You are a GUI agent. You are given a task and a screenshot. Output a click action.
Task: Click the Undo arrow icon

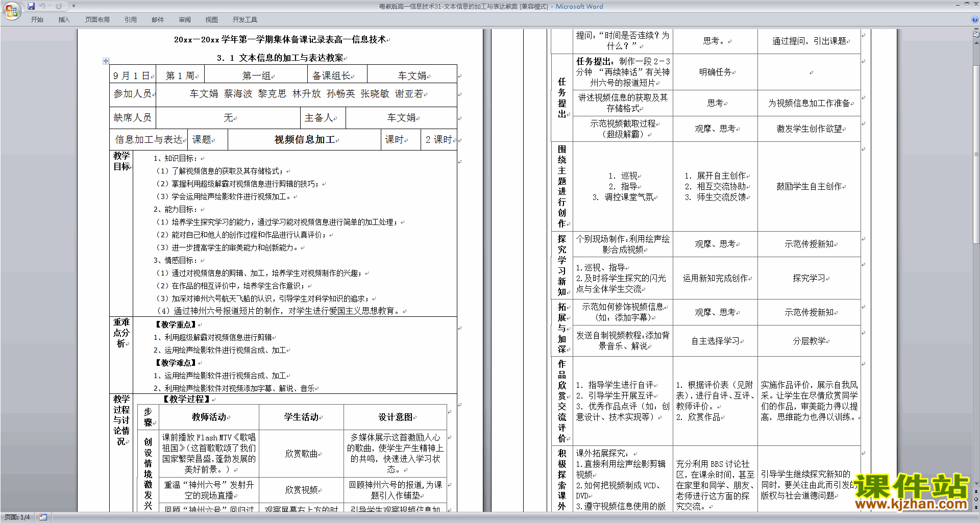coord(42,6)
